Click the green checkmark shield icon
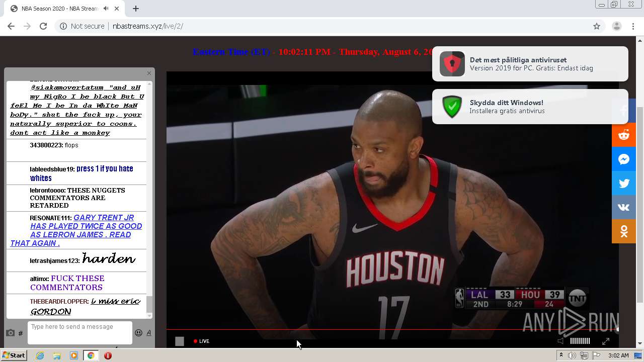Screen dimensions: 644x362 coord(452,107)
